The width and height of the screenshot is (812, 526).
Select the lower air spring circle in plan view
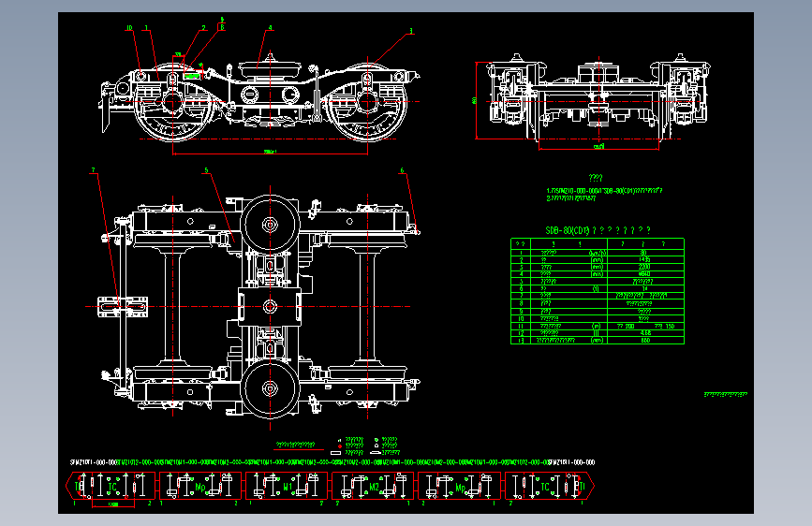pos(270,388)
